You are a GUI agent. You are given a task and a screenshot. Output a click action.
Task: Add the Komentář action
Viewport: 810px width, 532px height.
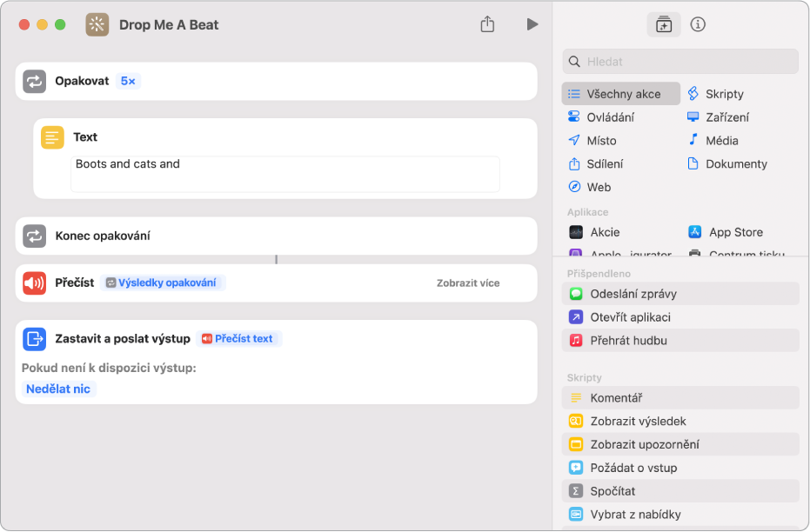680,398
